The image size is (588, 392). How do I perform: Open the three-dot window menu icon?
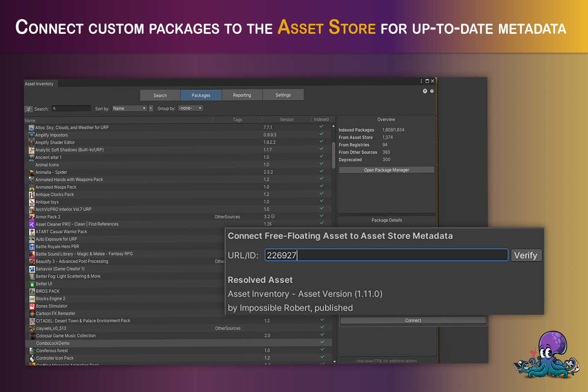[421, 81]
